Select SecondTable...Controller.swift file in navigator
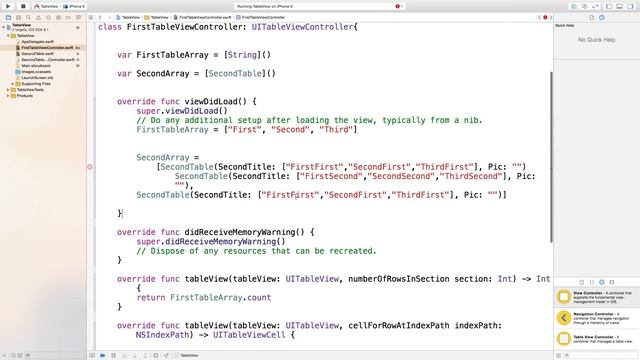 coord(47,60)
